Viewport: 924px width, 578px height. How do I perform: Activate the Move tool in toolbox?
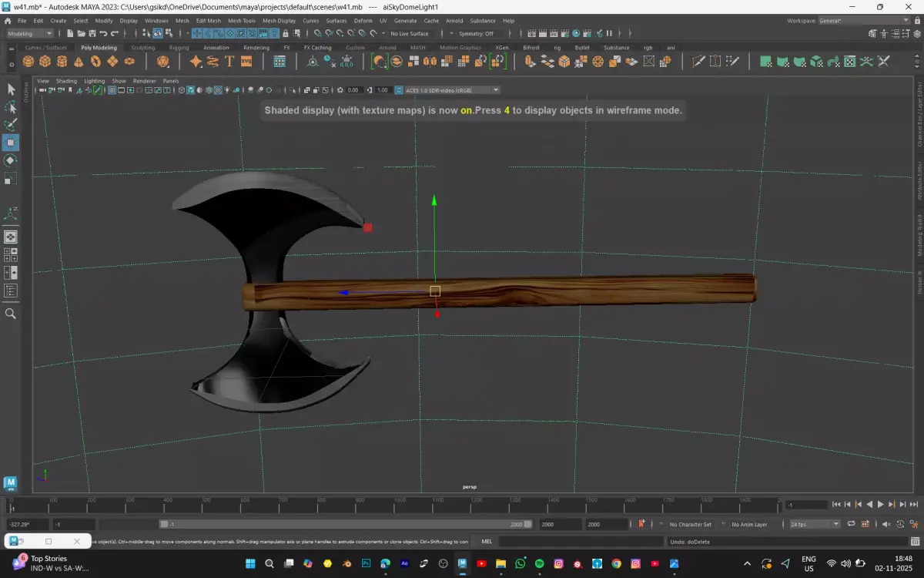[x=11, y=143]
